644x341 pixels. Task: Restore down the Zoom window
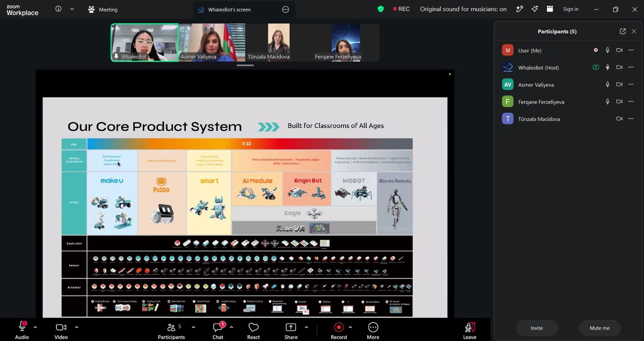[615, 9]
